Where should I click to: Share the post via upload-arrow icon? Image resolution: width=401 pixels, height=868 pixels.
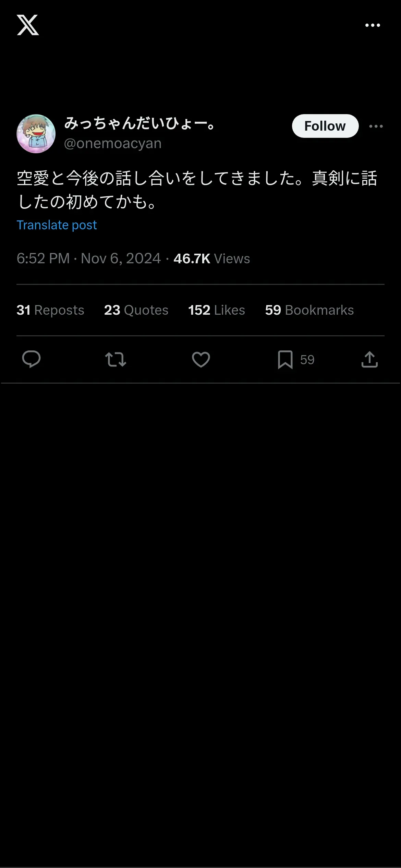[x=369, y=360]
